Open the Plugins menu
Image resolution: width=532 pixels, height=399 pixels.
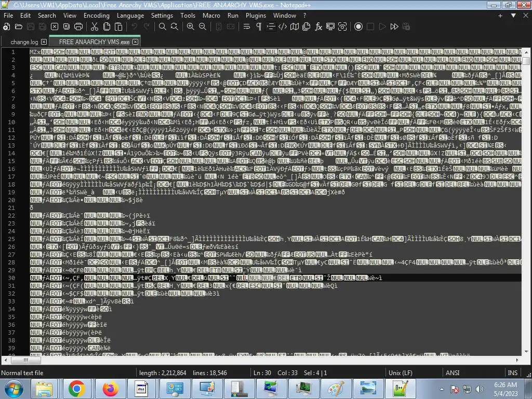point(256,16)
